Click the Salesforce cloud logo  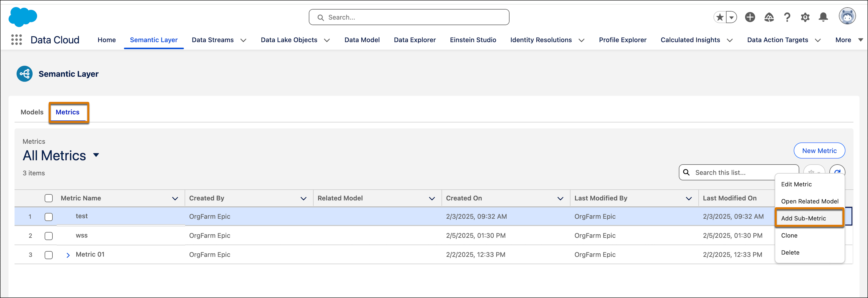click(23, 16)
